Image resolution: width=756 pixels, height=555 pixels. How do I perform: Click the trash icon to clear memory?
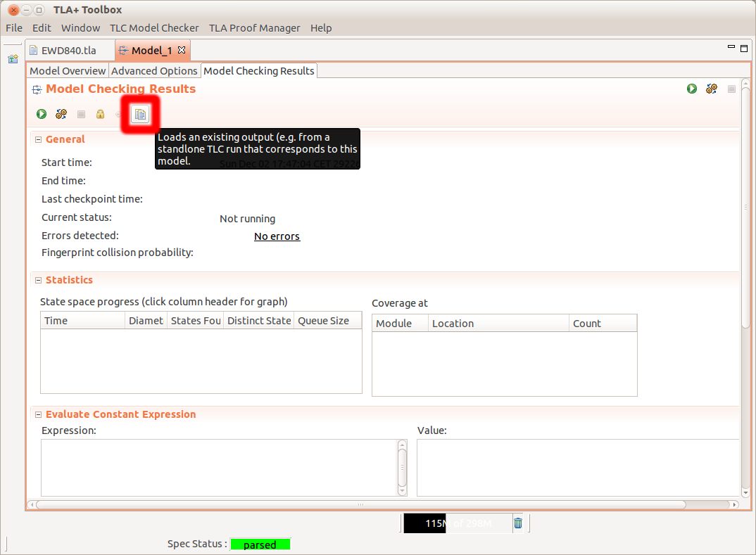point(518,523)
